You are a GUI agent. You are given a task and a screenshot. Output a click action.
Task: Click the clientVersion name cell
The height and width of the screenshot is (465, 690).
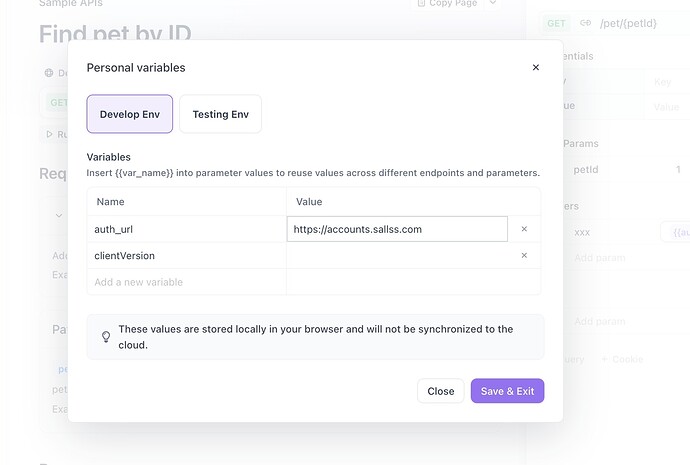click(x=186, y=256)
